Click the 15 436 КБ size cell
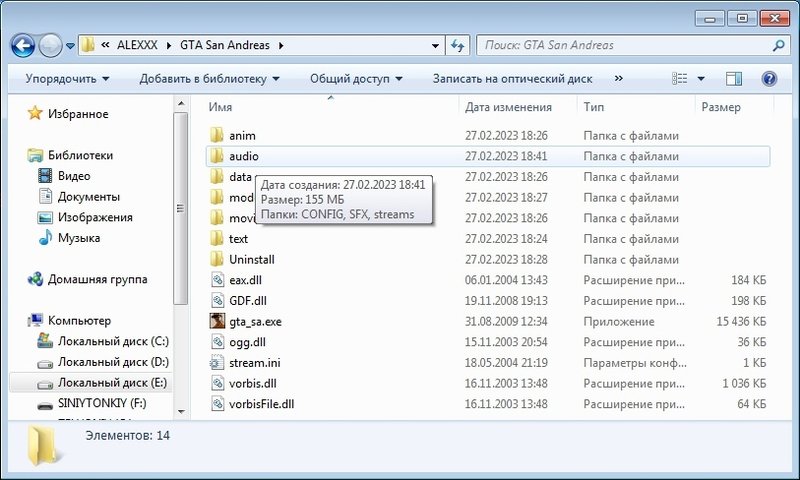 pos(741,321)
